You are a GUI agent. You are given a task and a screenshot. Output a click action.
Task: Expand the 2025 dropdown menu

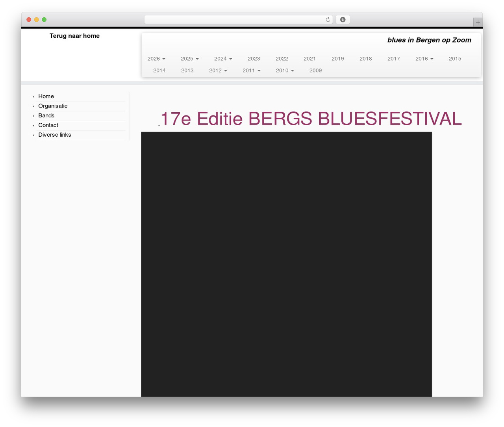tap(190, 59)
